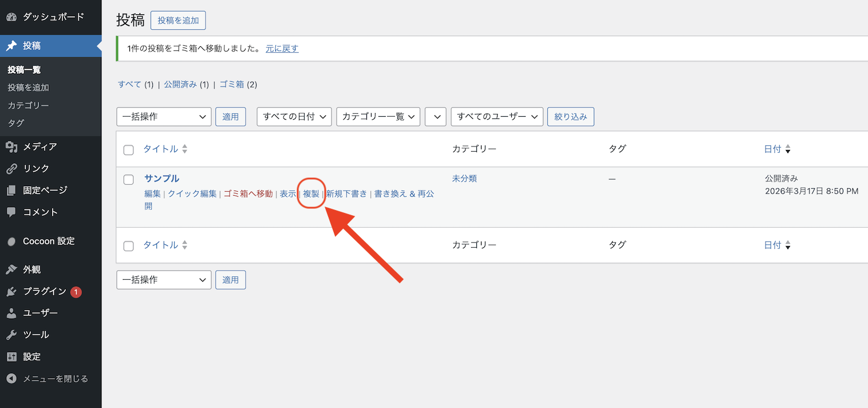Click the 固定ページ icon
The image size is (868, 408).
(13, 190)
